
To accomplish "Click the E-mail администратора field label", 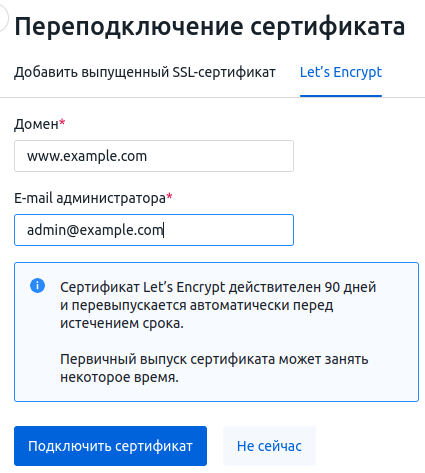I will (x=90, y=198).
